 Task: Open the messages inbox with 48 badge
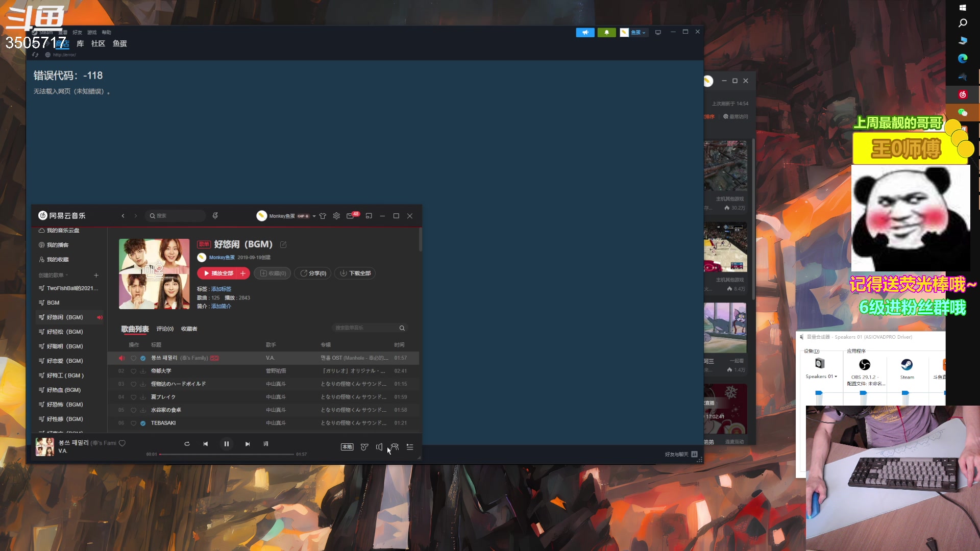coord(350,216)
